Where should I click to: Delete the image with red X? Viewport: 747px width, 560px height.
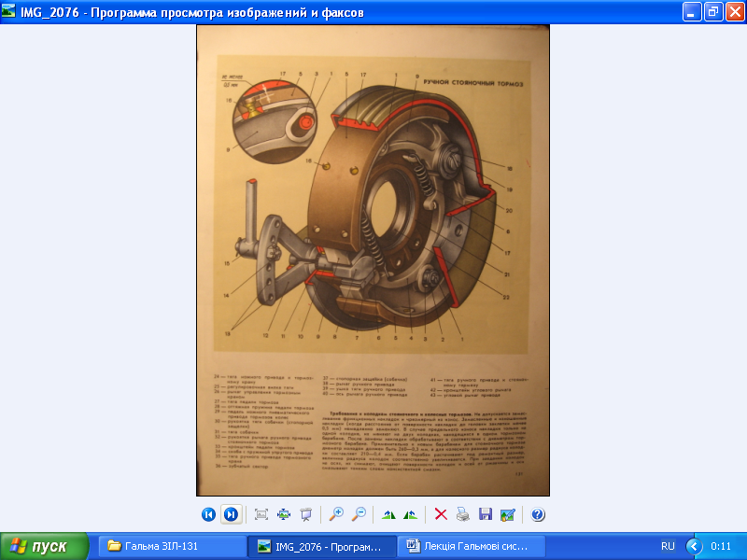click(441, 514)
